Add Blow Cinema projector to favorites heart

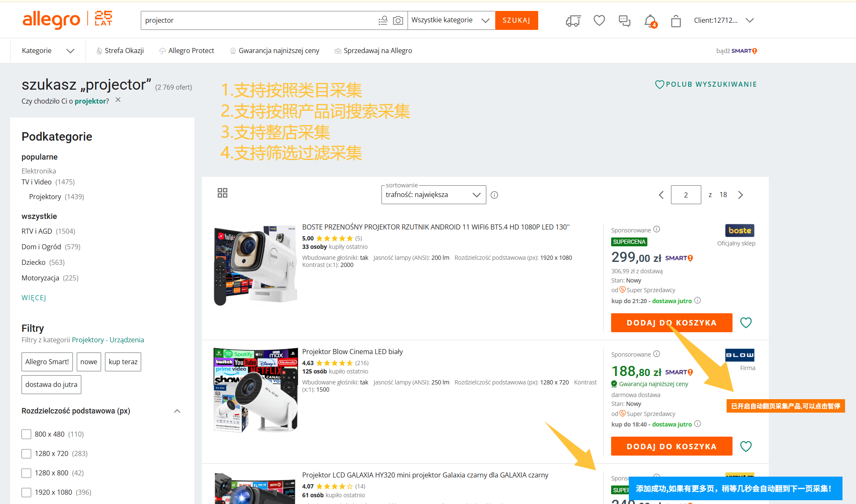(746, 446)
